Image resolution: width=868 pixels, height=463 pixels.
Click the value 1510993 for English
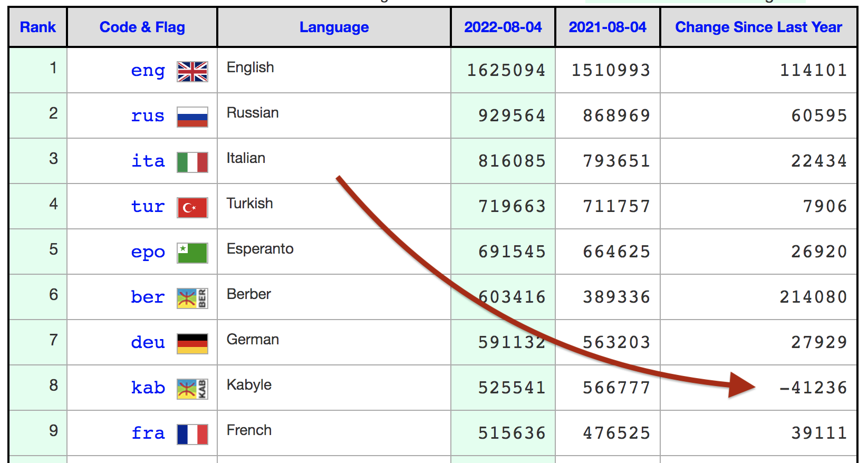611,70
